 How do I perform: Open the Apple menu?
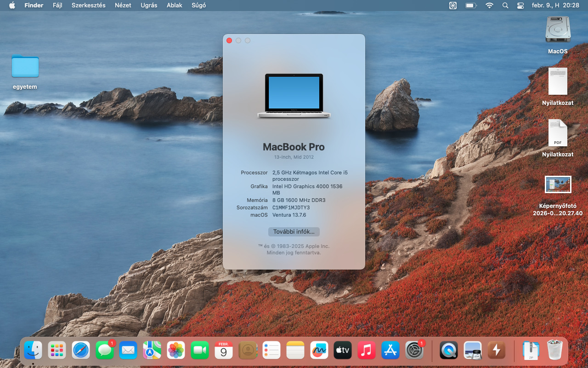(12, 6)
